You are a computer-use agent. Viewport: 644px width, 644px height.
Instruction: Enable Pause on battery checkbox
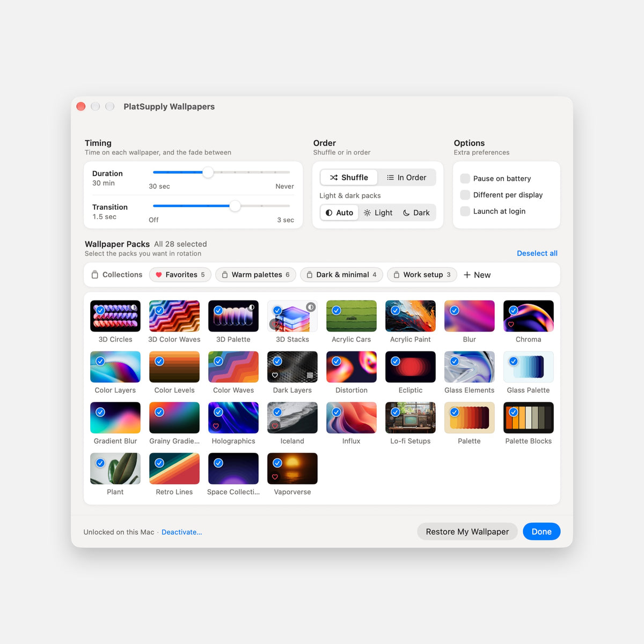click(x=465, y=178)
